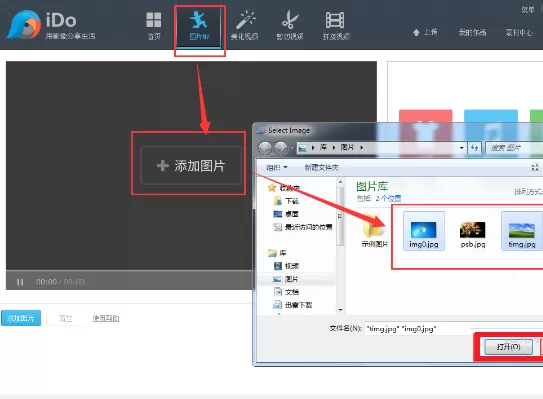Select the psb.jpg thumbnail
The width and height of the screenshot is (543, 399).
pyautogui.click(x=473, y=235)
